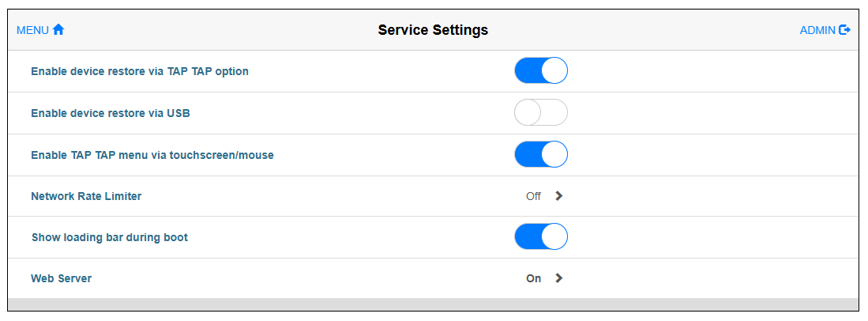Enable device restore via USB toggle

pyautogui.click(x=541, y=113)
